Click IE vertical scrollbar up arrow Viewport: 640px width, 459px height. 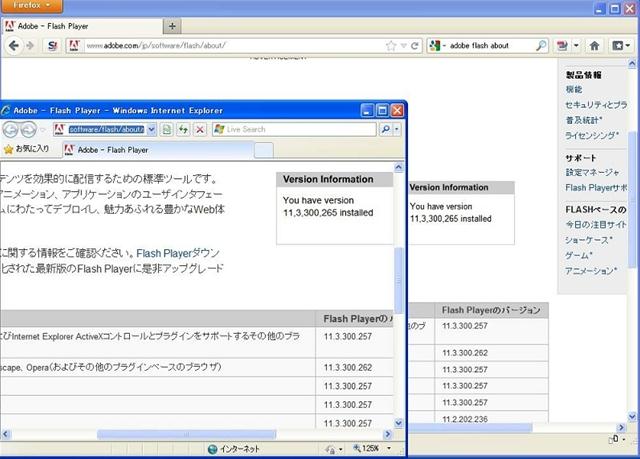coord(398,167)
